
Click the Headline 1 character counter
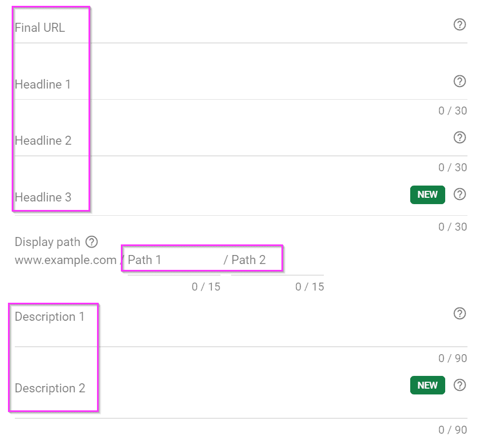[453, 111]
